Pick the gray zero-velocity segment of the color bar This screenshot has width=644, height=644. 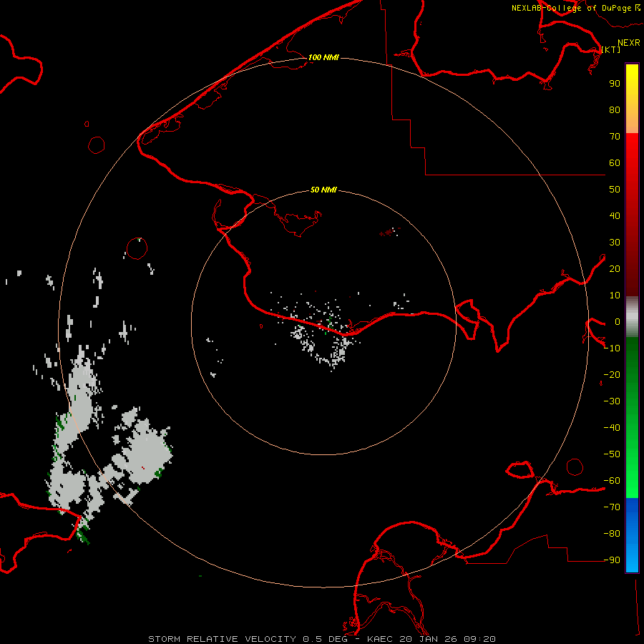point(632,317)
